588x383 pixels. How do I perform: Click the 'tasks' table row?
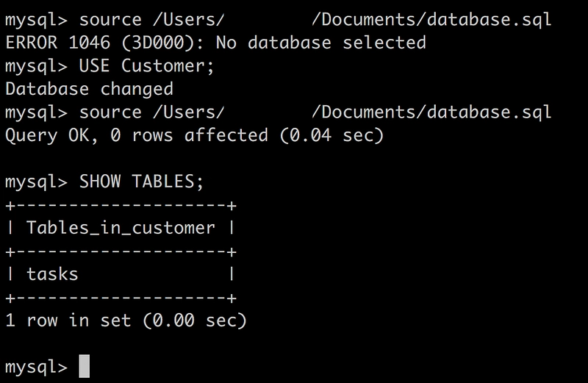click(121, 274)
